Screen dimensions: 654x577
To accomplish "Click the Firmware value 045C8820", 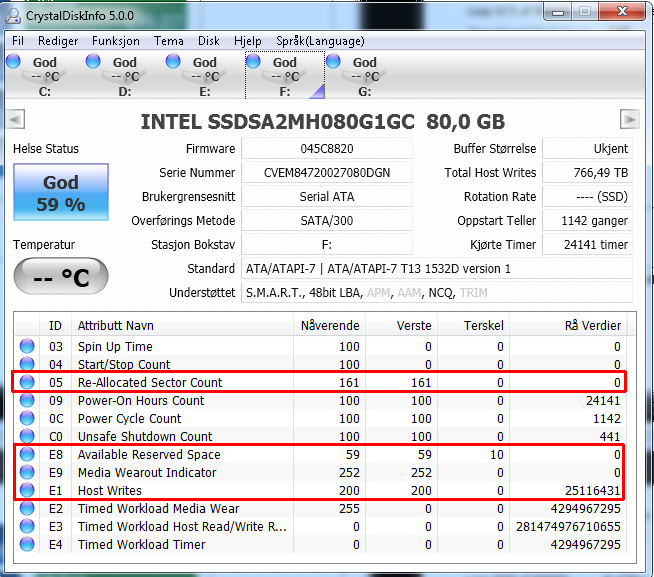I will pyautogui.click(x=327, y=149).
